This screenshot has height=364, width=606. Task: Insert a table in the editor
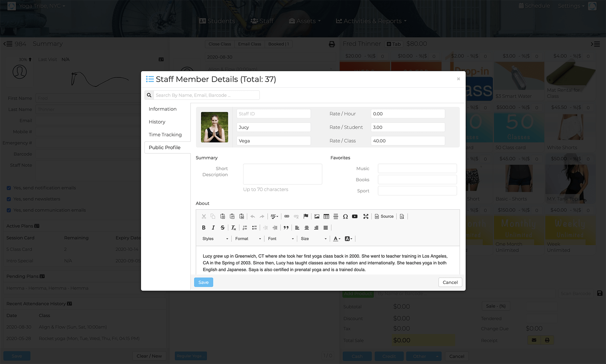click(x=326, y=216)
